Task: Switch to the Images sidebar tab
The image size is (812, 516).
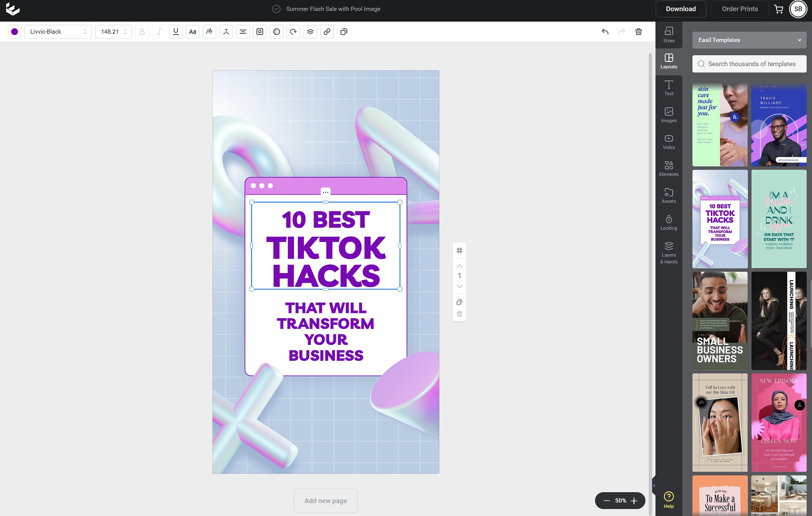Action: pos(668,115)
